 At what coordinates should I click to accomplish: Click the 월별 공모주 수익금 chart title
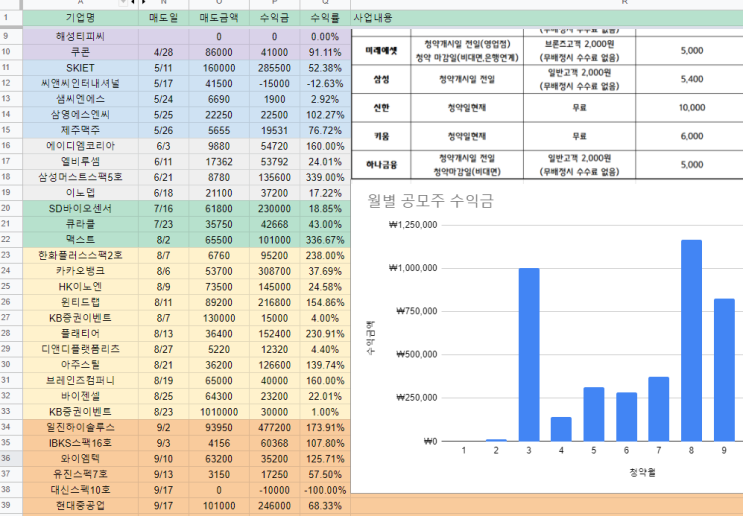tap(430, 201)
